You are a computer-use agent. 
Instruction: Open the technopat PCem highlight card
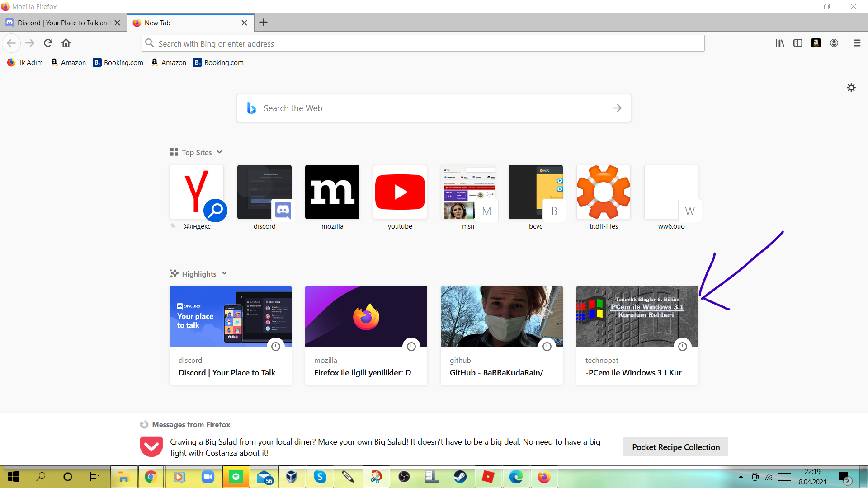coord(637,335)
